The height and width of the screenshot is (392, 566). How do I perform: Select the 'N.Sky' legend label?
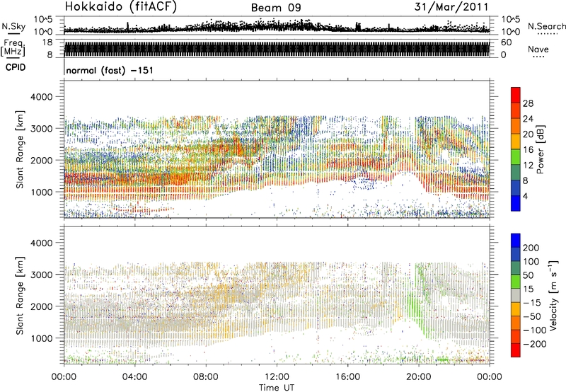coord(13,27)
